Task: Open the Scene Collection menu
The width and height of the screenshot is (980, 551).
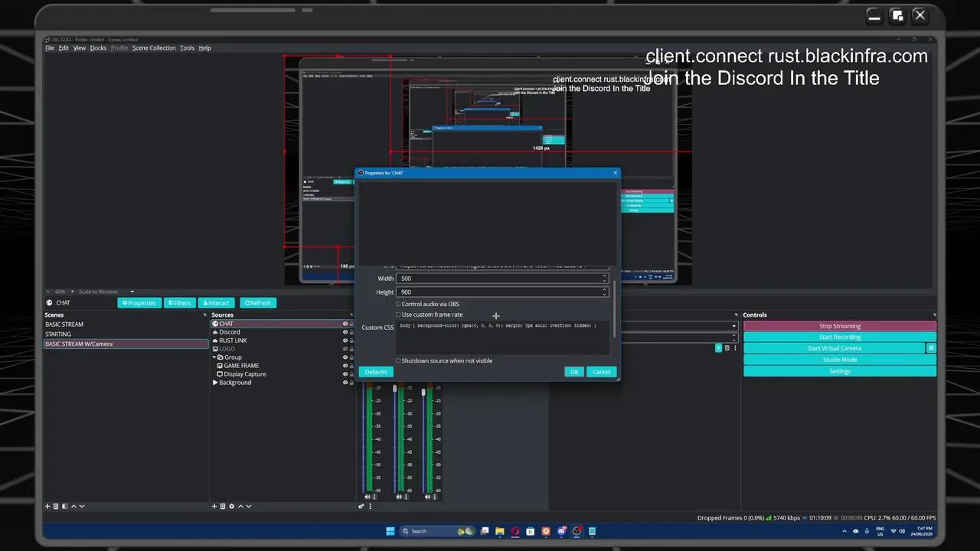Action: (x=154, y=48)
